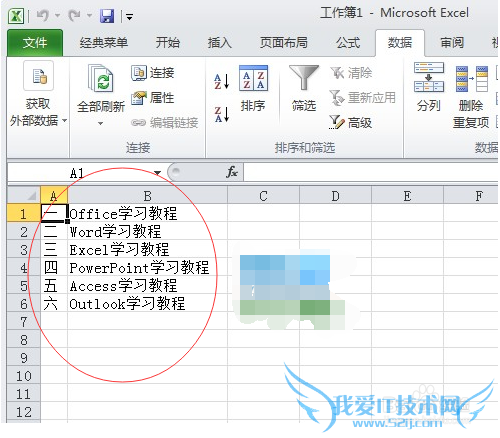Select cell B6 'Outlook学习教程'
Screen dimensions: 500x438
(147, 303)
